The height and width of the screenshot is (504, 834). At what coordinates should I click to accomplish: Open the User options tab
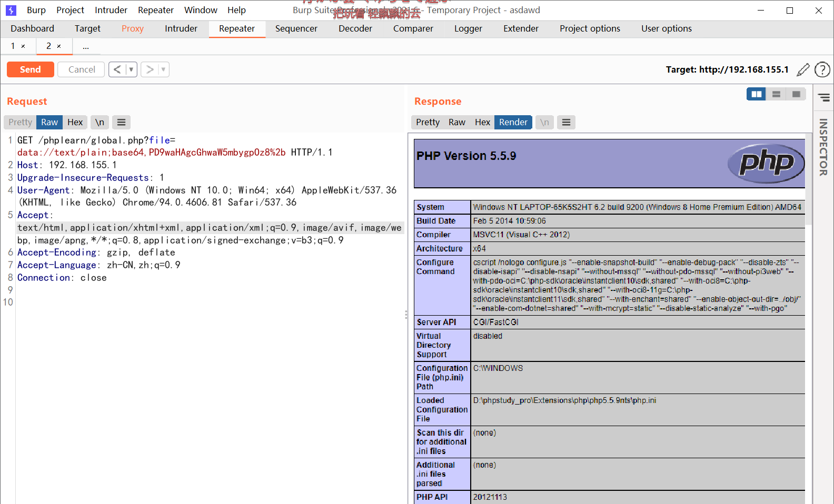tap(667, 28)
